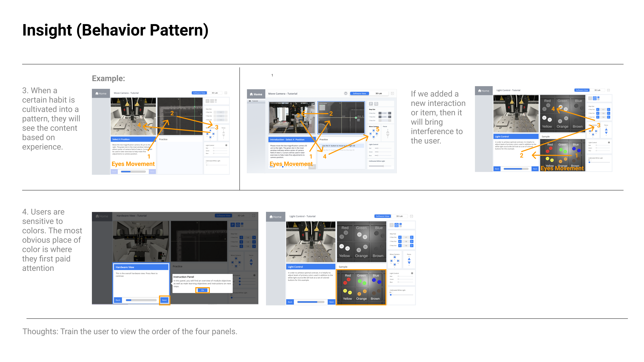Switch to 3D Lab in Light Control with Eyes Movement arrows
Viewport: 644px width, 362px height.
pos(597,90)
